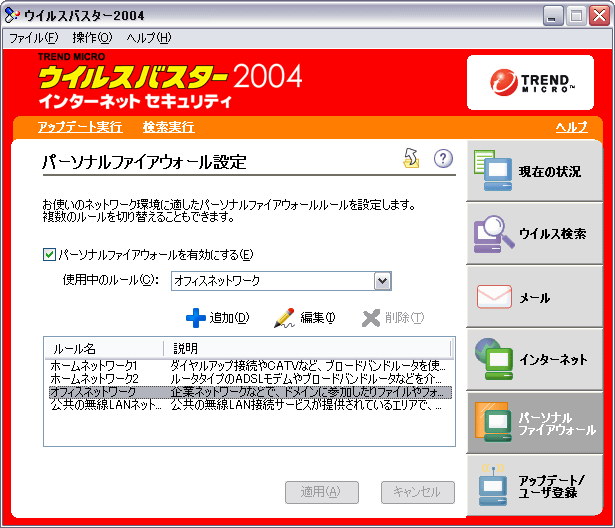Image resolution: width=615 pixels, height=528 pixels.
Task: Select パーソナルファイアウォール tab label
Action: pos(557,424)
